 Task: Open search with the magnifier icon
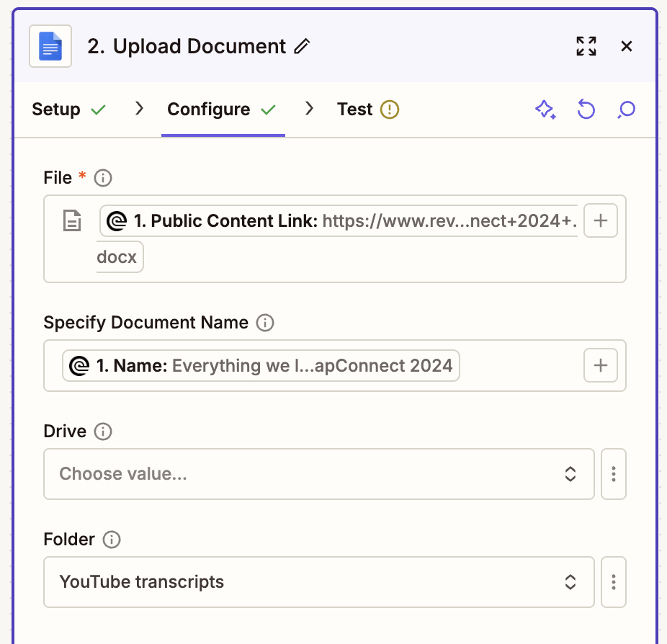coord(626,109)
